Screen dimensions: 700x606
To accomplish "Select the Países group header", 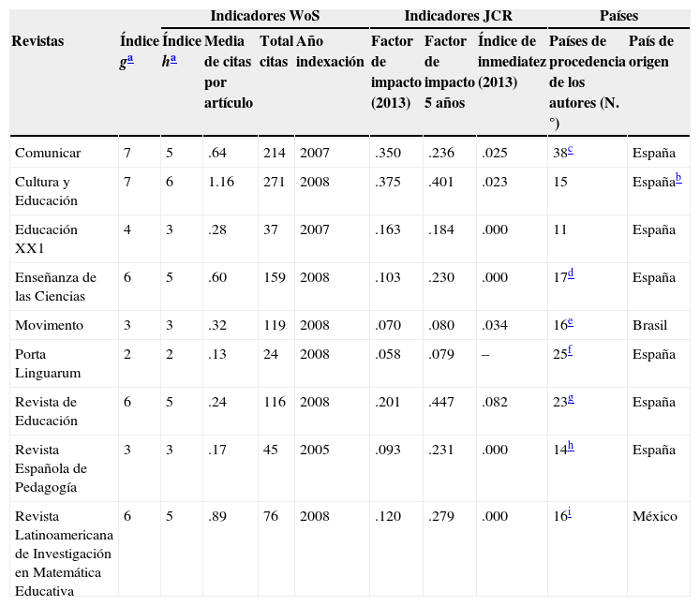I will [x=618, y=16].
